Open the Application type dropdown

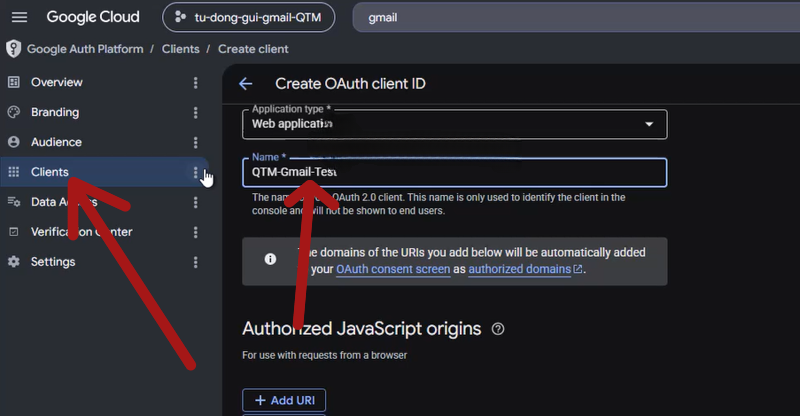454,124
